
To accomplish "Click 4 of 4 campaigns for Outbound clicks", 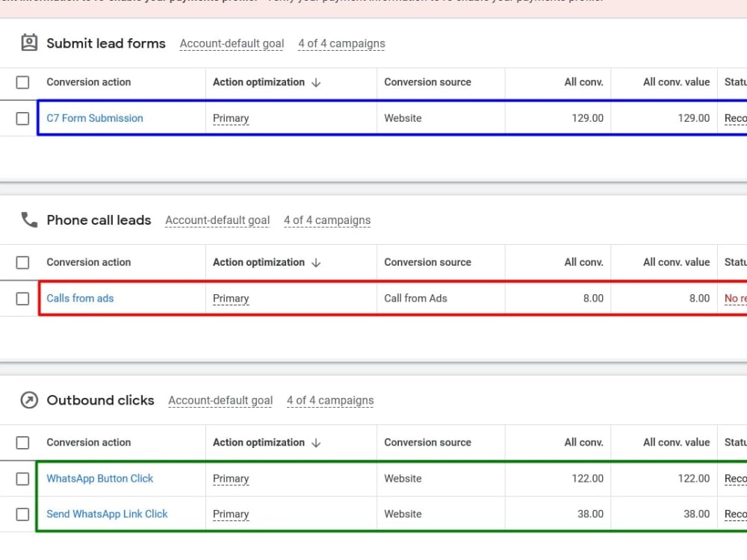I will pyautogui.click(x=330, y=400).
